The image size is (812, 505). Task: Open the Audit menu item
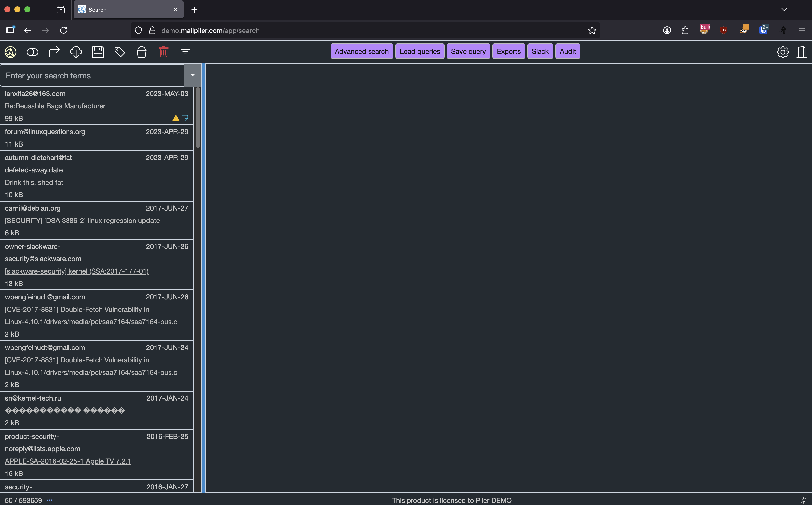coord(567,51)
